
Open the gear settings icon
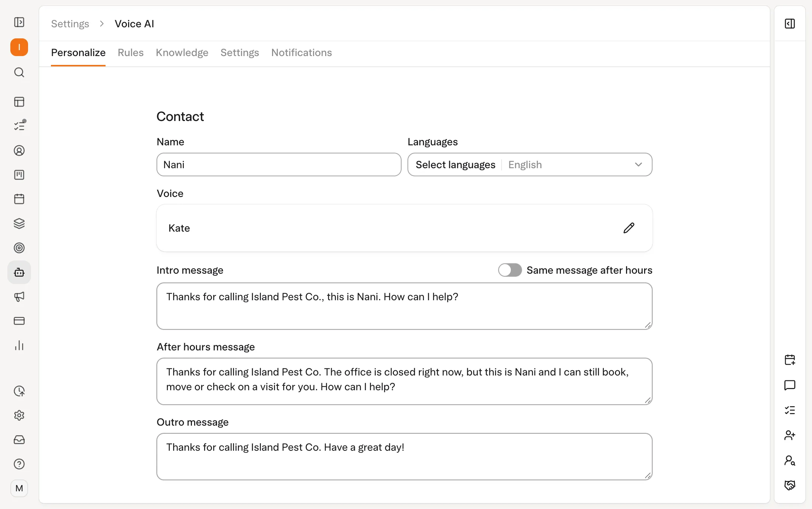pyautogui.click(x=19, y=415)
